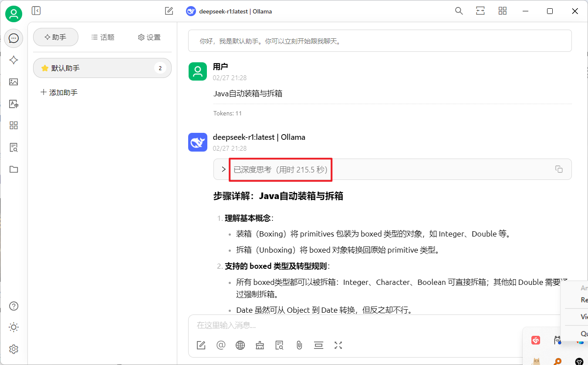The height and width of the screenshot is (365, 588).
Task: Click list item 支持的 boxed 类型及转型规则
Action: 276,266
